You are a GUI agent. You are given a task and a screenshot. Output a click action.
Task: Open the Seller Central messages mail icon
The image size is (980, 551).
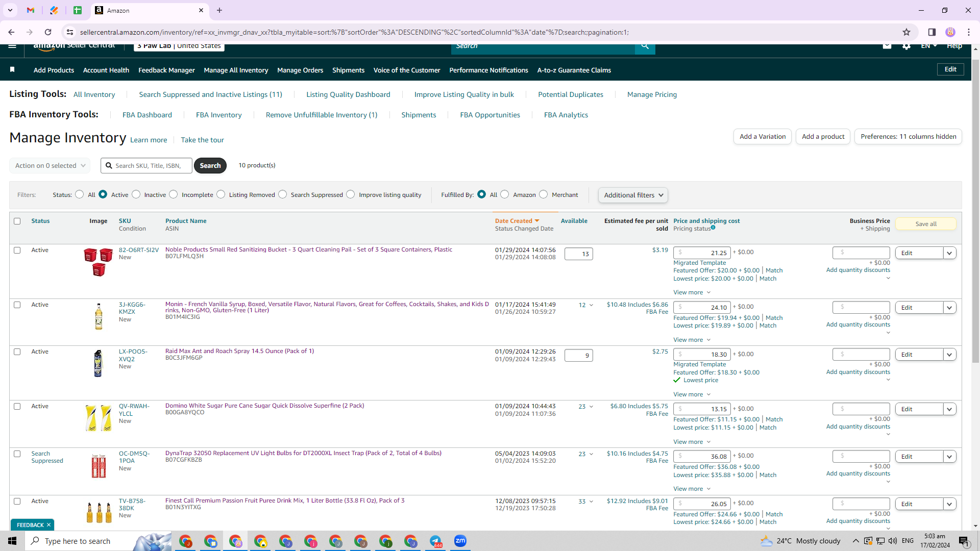tap(887, 46)
